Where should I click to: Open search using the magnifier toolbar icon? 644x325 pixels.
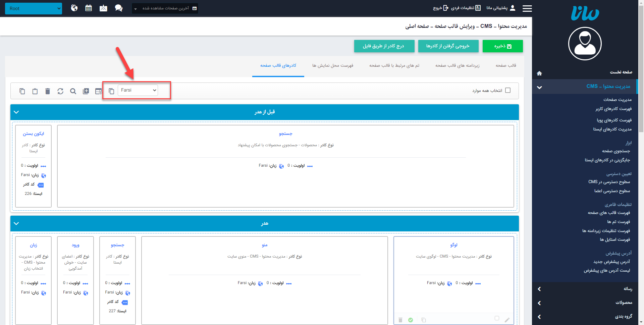coord(73,91)
